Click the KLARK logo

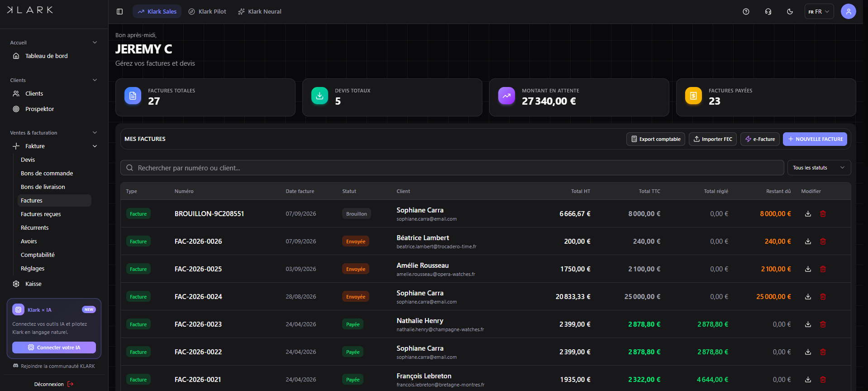click(x=30, y=10)
